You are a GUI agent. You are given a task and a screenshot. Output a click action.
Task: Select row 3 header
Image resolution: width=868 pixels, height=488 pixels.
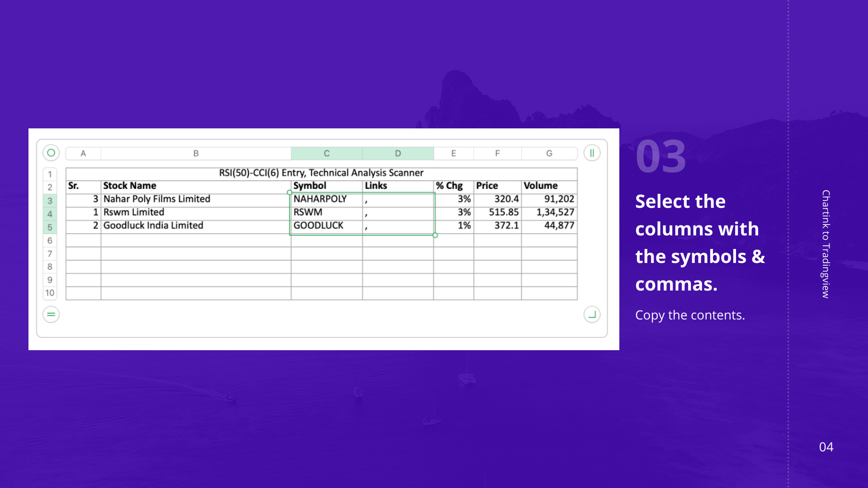(x=50, y=201)
